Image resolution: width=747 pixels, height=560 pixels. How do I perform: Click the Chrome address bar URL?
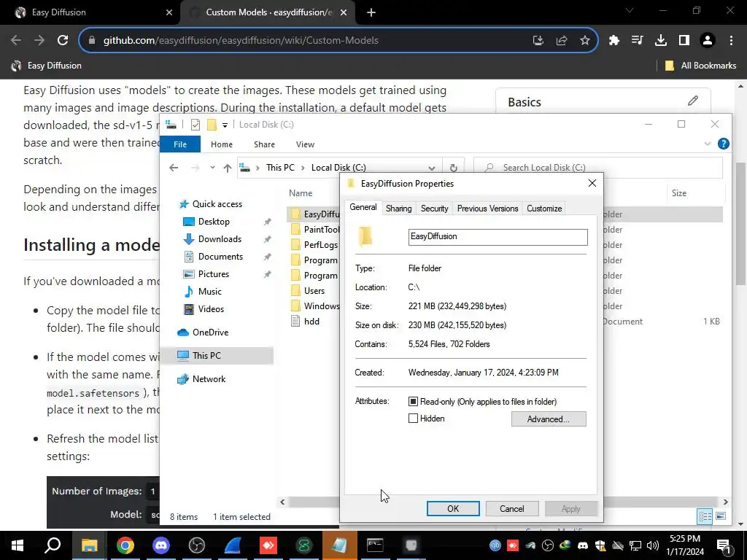pyautogui.click(x=241, y=41)
